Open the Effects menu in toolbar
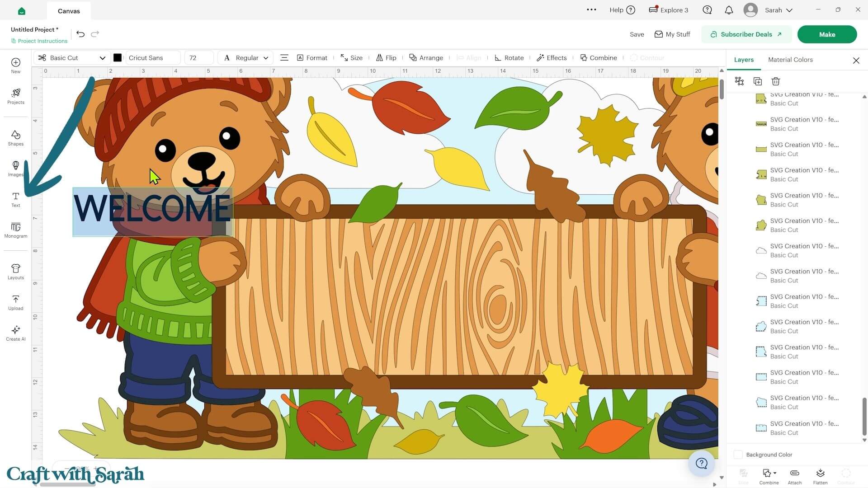 [x=552, y=58]
